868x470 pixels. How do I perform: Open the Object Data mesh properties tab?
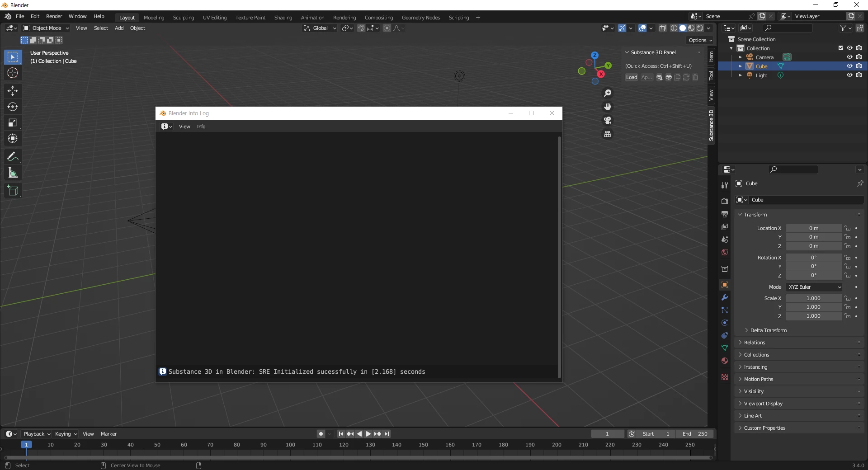click(x=725, y=348)
